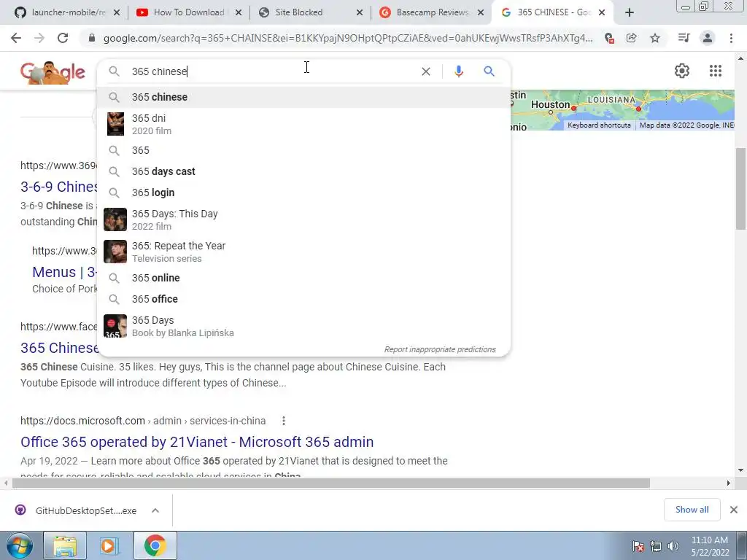Choose suggestion 365: Repeat the Year
The height and width of the screenshot is (560, 747).
[x=303, y=252]
